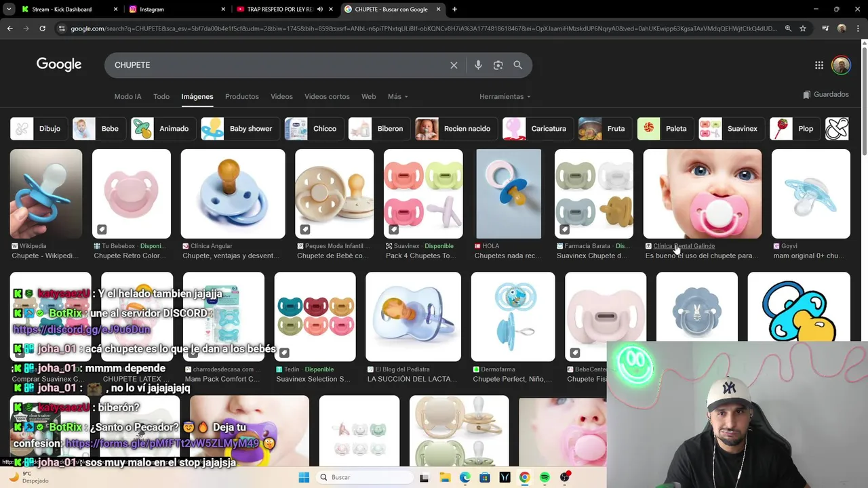Mute the audio icon on the TRAP RESPETO tab
This screenshot has width=868, height=488.
pyautogui.click(x=320, y=9)
